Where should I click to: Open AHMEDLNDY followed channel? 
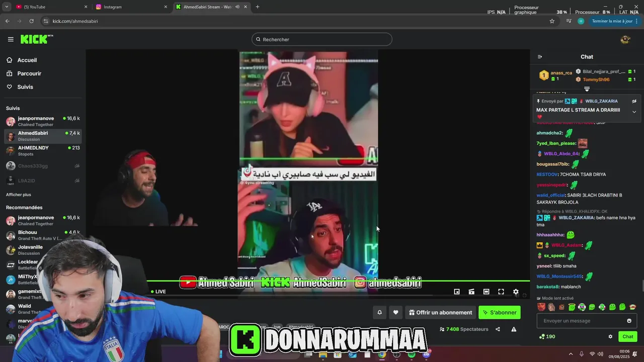(x=43, y=151)
